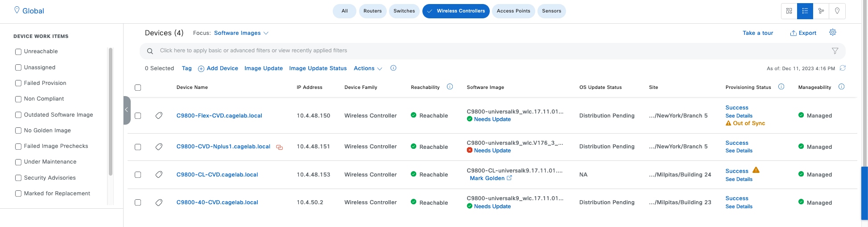The height and width of the screenshot is (227, 868).
Task: Click the Image Update Status button
Action: click(318, 68)
